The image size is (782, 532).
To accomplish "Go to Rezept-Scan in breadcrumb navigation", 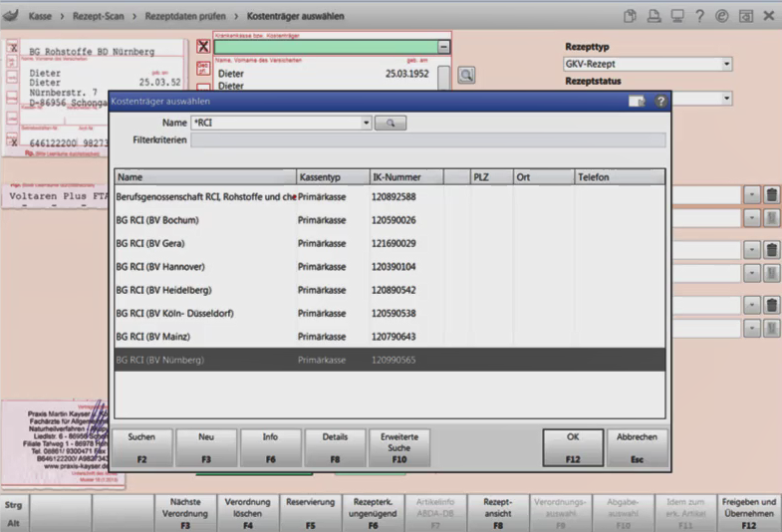I will pos(103,16).
